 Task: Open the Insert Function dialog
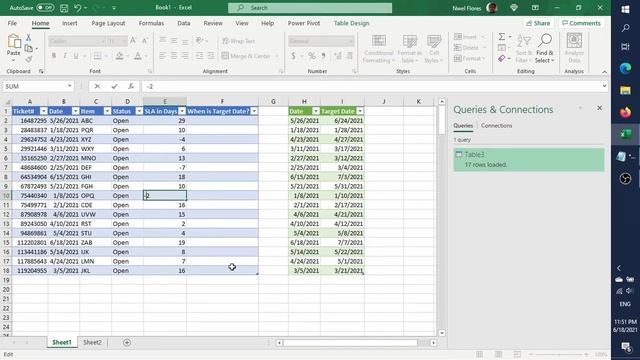click(x=131, y=86)
